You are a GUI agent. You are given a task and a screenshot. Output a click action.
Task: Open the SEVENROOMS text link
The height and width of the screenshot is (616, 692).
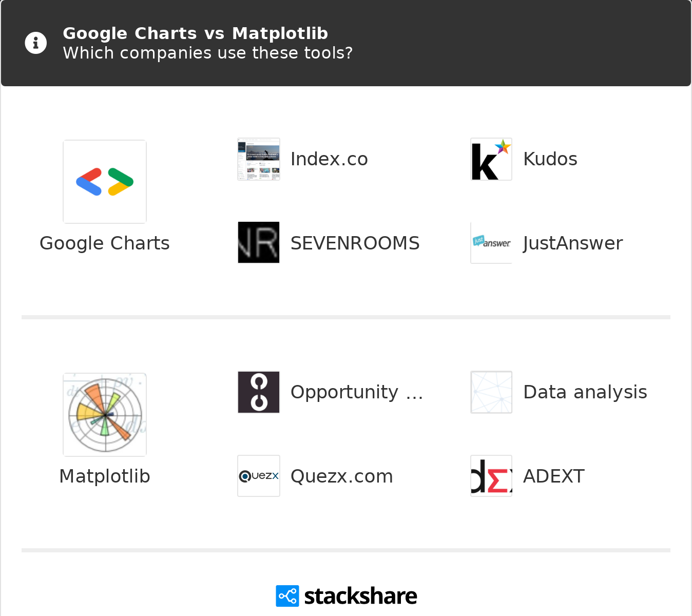point(355,243)
